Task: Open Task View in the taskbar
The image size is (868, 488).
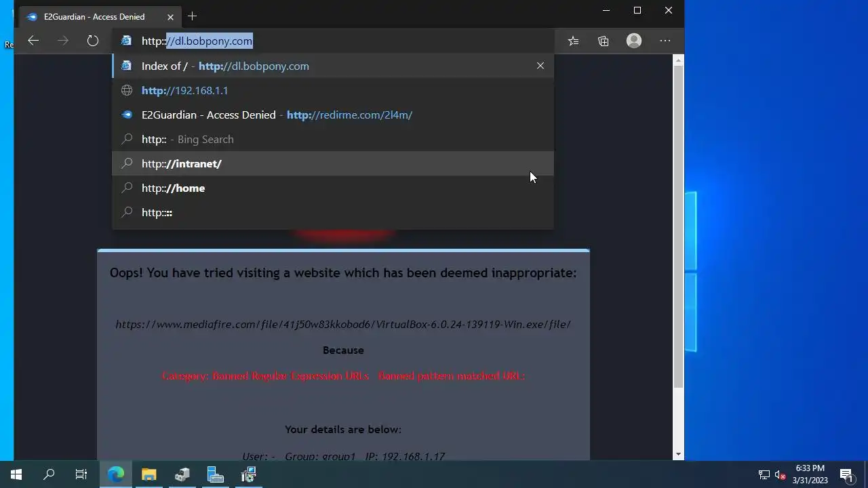Action: click(81, 474)
